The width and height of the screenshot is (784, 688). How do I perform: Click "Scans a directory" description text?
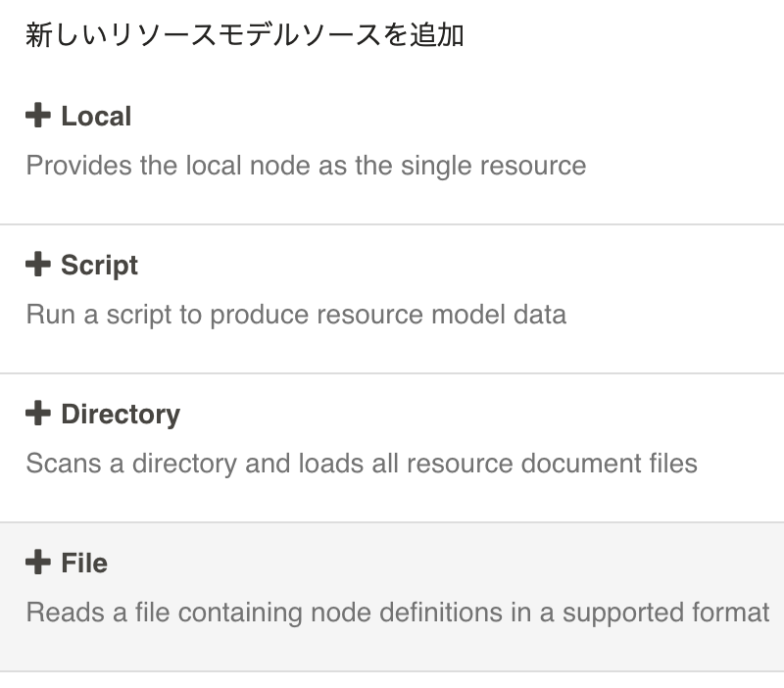(362, 463)
